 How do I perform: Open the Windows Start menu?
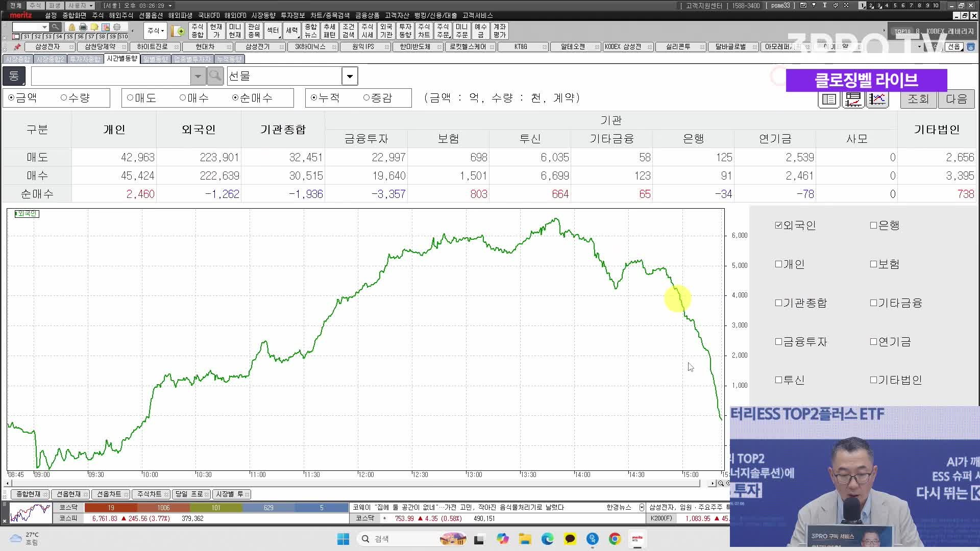343,539
